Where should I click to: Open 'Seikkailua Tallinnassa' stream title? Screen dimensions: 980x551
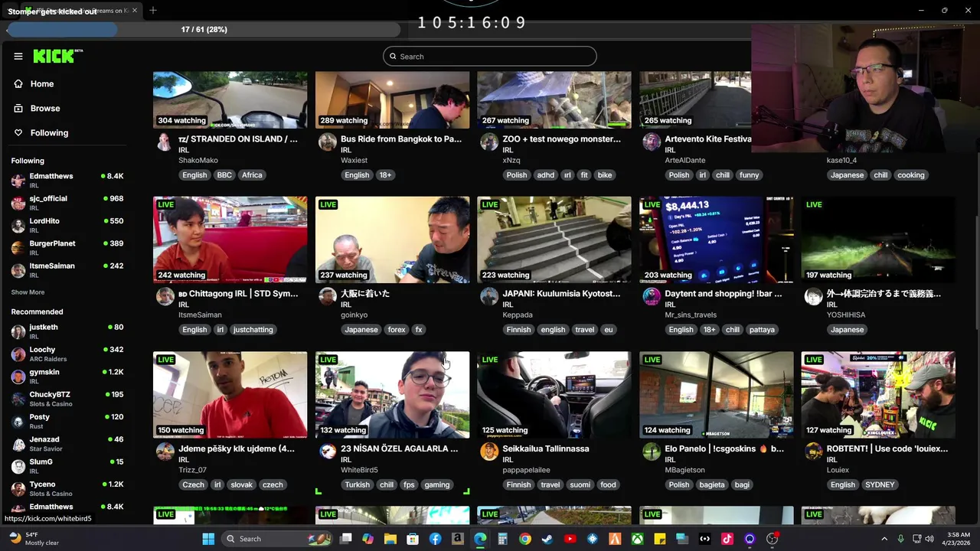[546, 448]
